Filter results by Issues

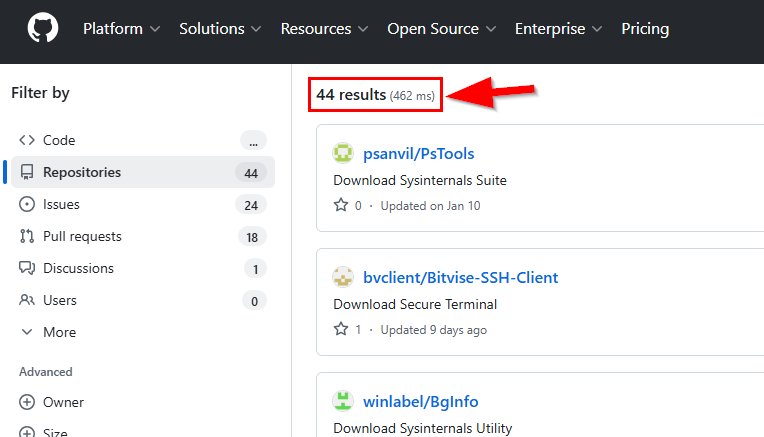click(x=61, y=204)
